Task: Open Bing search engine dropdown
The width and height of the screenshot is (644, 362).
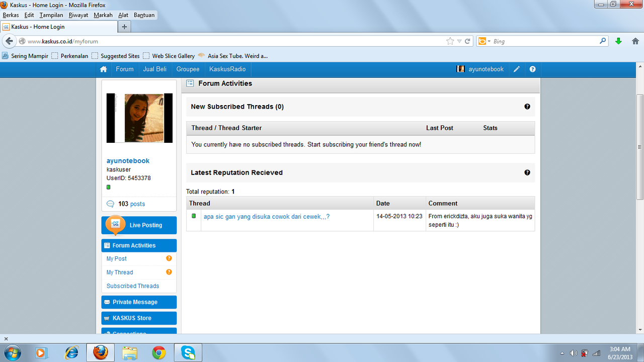Action: 489,41
